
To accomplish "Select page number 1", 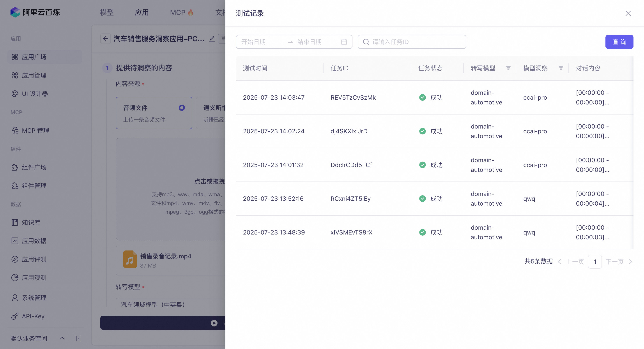I will (595, 262).
